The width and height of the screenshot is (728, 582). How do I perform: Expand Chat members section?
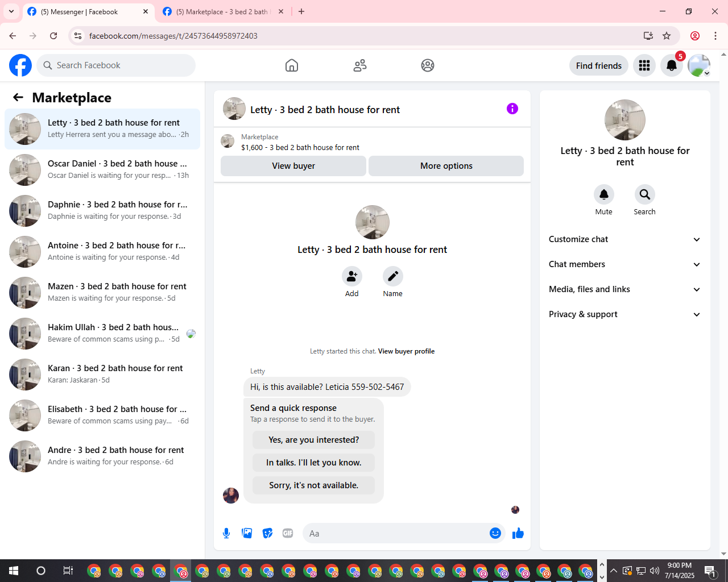pos(624,264)
